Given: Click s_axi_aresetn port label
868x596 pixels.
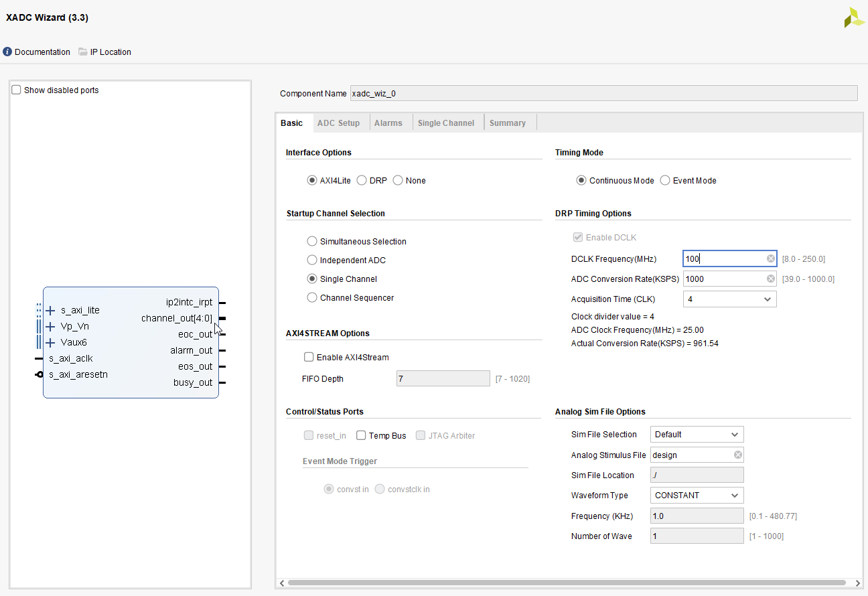Looking at the screenshot, I should pos(78,374).
